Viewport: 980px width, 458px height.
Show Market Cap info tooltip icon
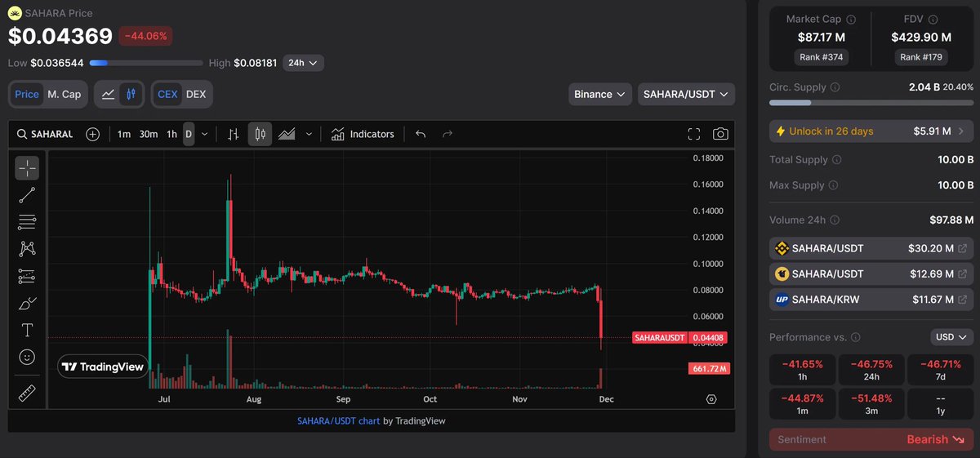[851, 19]
